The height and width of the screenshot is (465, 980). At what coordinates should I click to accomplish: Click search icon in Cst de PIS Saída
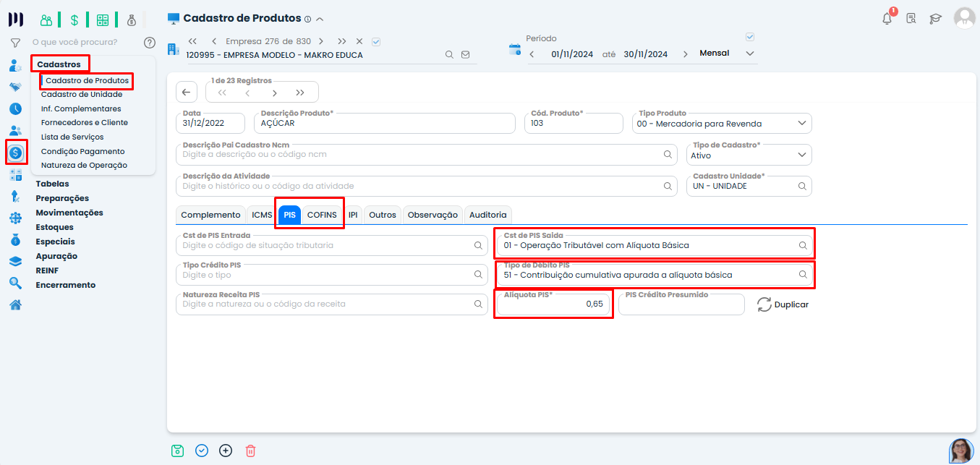coord(803,246)
